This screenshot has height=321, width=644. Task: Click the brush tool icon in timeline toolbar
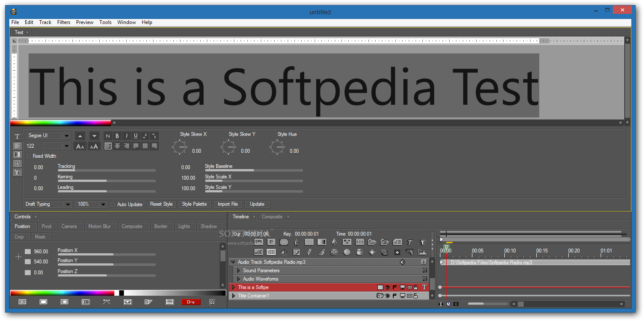(x=322, y=252)
